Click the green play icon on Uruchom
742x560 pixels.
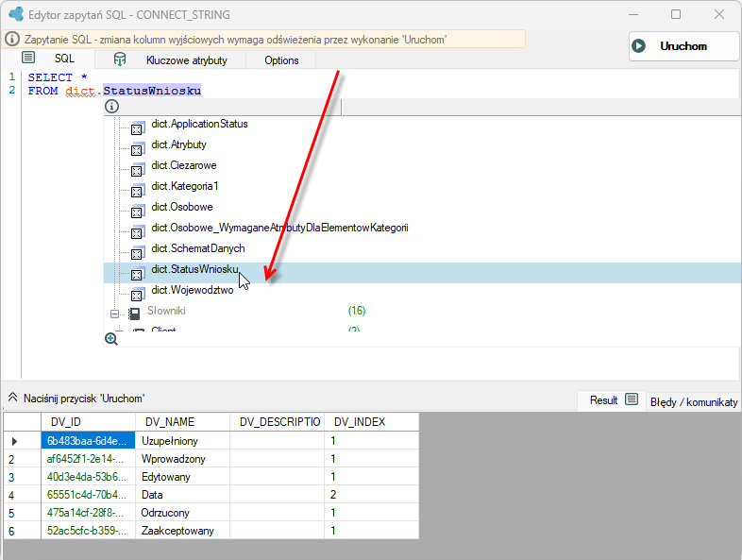[638, 46]
